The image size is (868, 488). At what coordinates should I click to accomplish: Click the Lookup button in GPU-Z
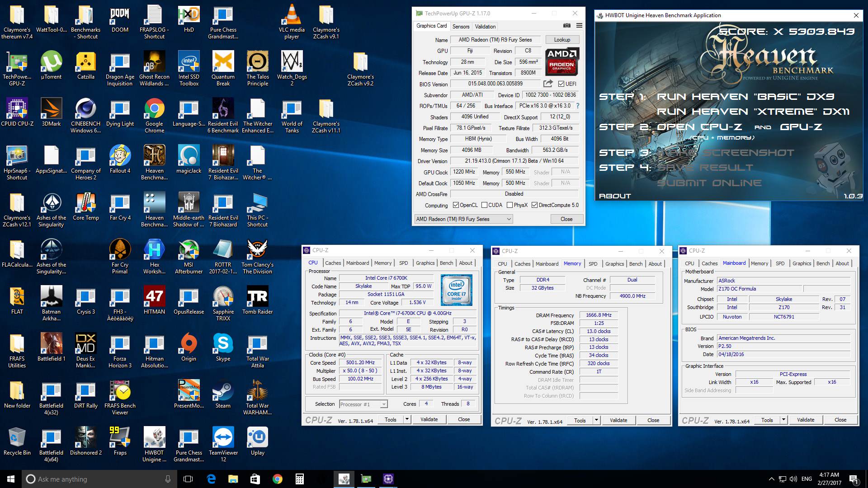point(562,40)
